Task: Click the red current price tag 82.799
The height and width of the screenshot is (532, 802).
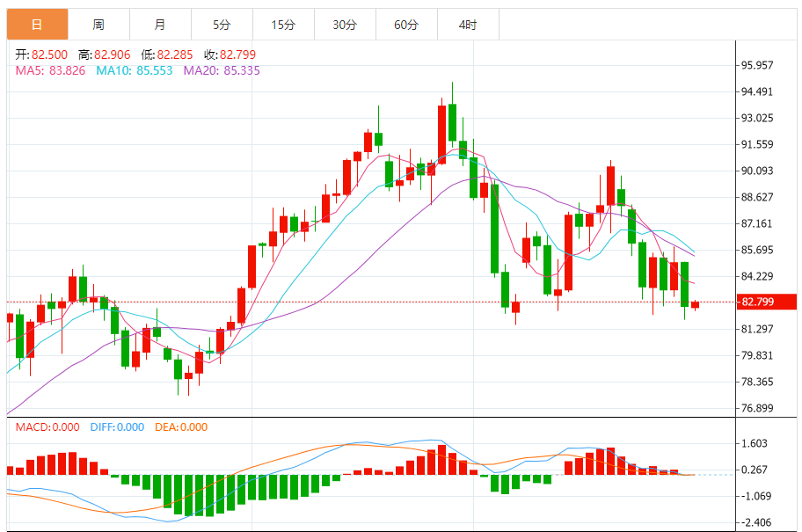Action: click(766, 302)
